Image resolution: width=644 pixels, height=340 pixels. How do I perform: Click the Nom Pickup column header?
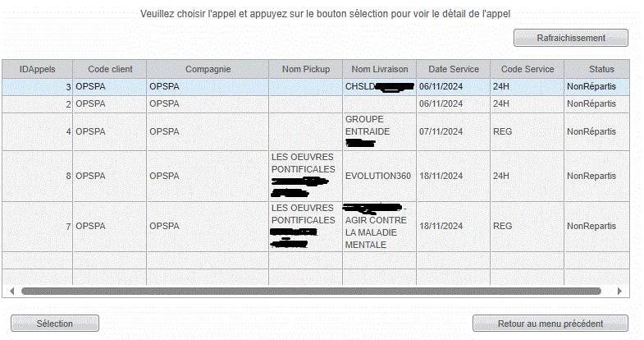(x=305, y=69)
